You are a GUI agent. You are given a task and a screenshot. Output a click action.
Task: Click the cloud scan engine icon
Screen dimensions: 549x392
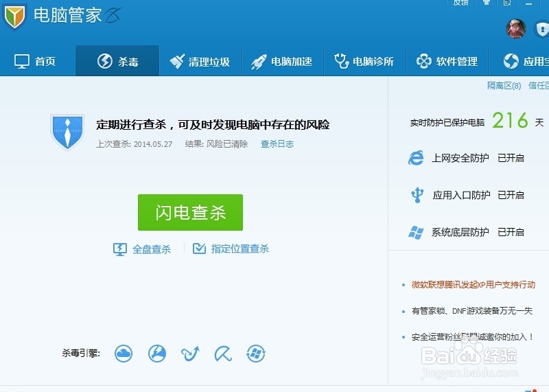pyautogui.click(x=124, y=353)
